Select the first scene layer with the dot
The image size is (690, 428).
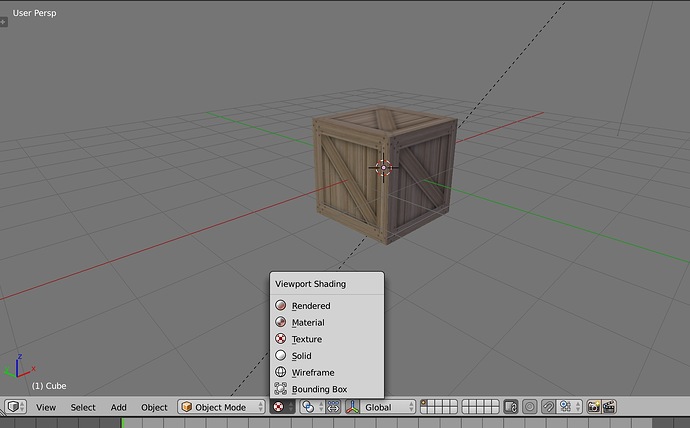tap(424, 403)
